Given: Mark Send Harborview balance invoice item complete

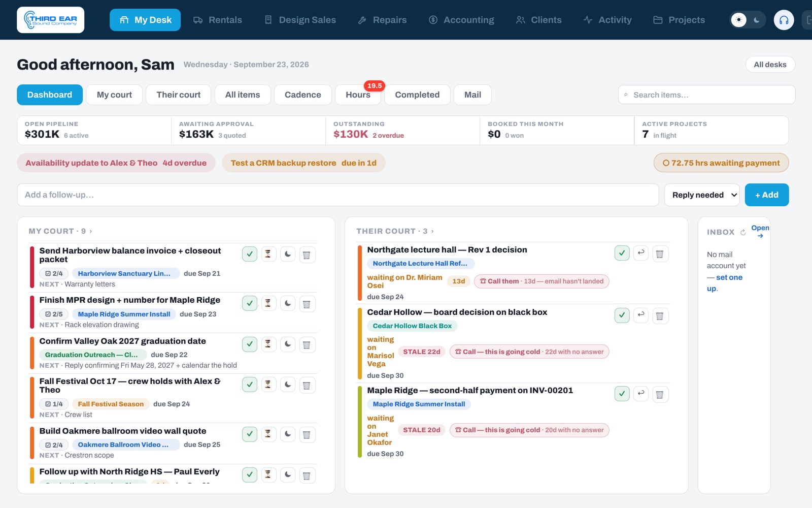Looking at the screenshot, I should click(250, 254).
